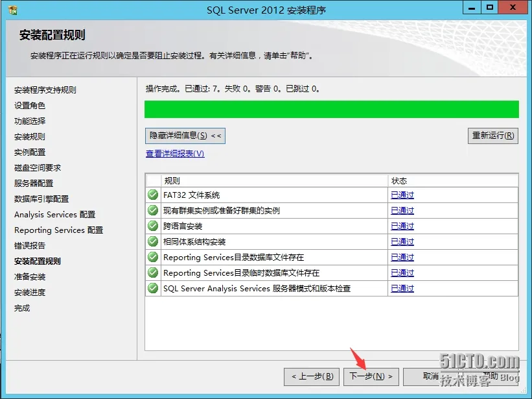Click green check icon for 跨语言安装
This screenshot has width=532, height=399.
153,226
